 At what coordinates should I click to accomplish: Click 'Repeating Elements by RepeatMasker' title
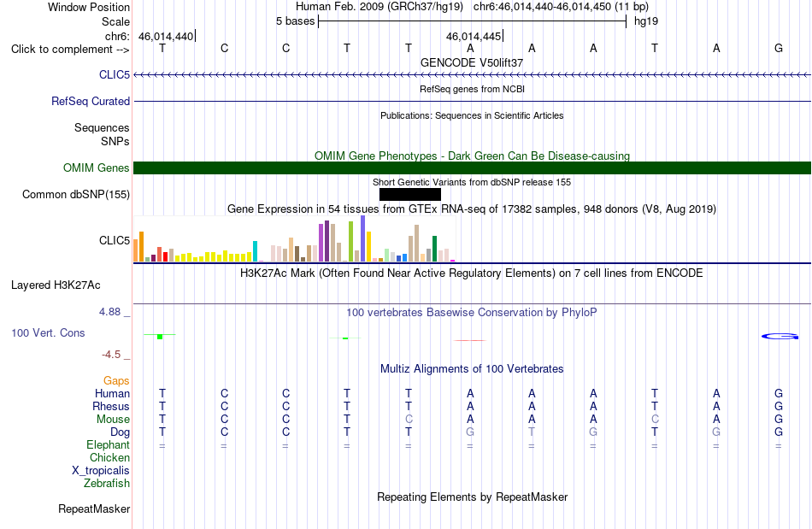pyautogui.click(x=473, y=497)
